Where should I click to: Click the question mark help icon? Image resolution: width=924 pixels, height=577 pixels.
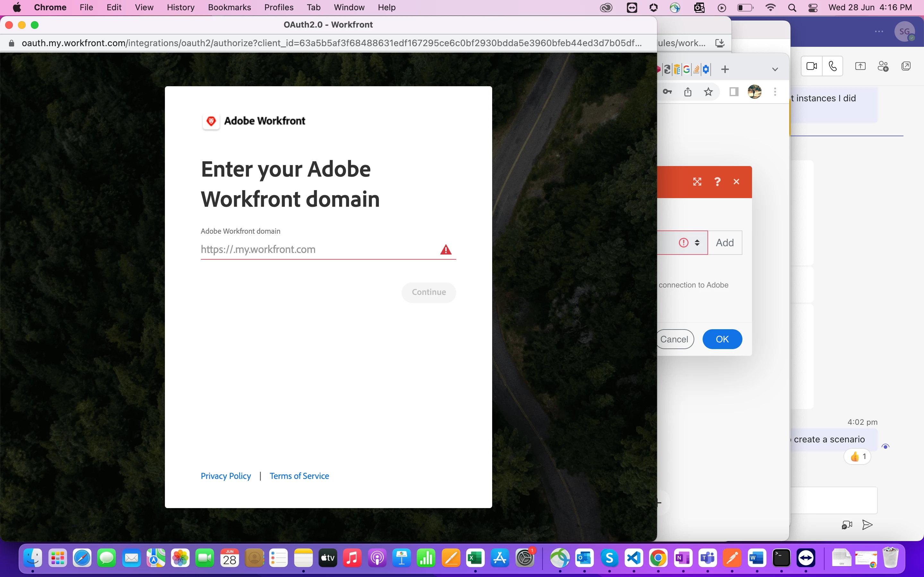pyautogui.click(x=717, y=182)
